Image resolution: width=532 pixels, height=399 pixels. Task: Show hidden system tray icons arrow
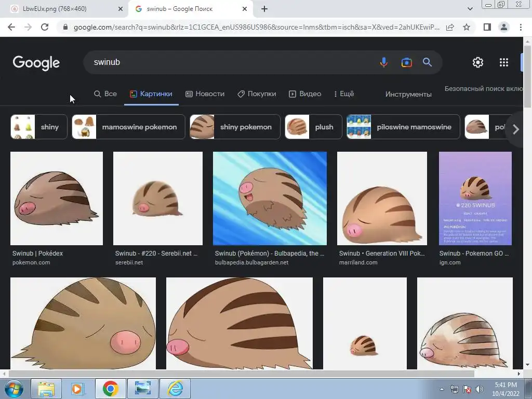pyautogui.click(x=442, y=389)
